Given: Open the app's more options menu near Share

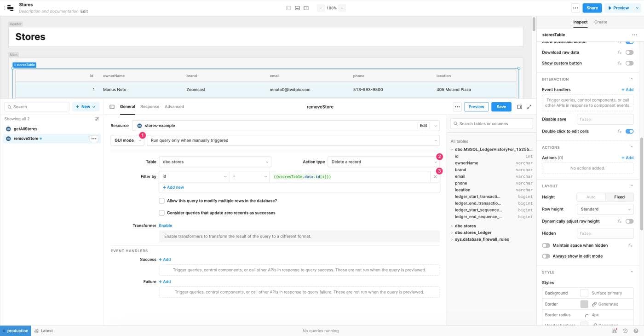Looking at the screenshot, I should click(x=575, y=8).
